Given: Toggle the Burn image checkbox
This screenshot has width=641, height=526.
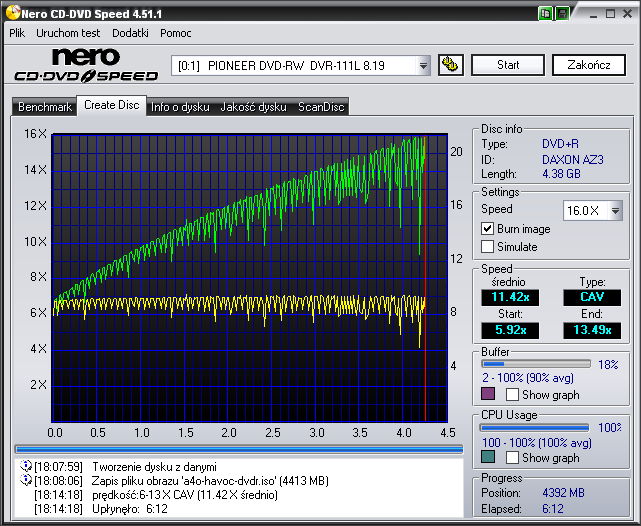Looking at the screenshot, I should coord(487,228).
